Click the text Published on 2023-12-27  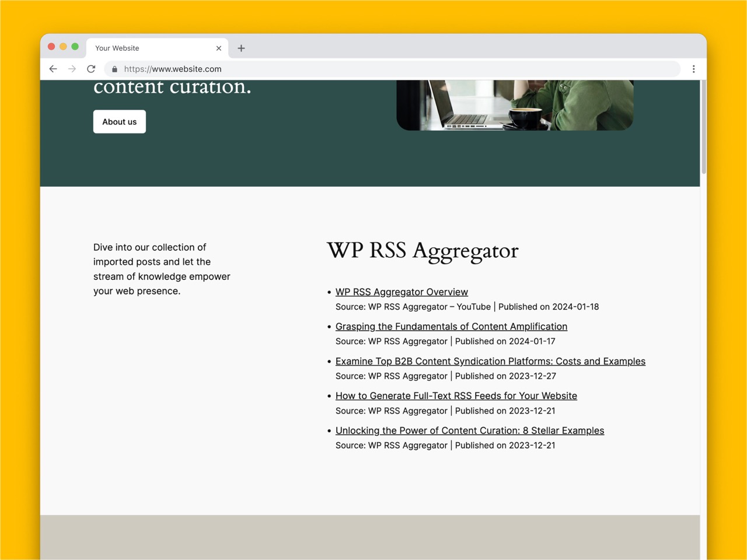coord(505,376)
